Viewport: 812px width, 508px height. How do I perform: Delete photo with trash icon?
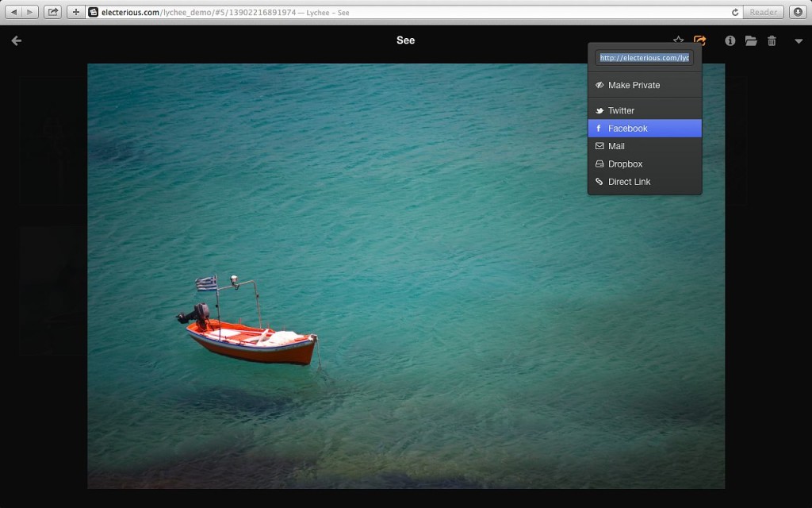772,40
